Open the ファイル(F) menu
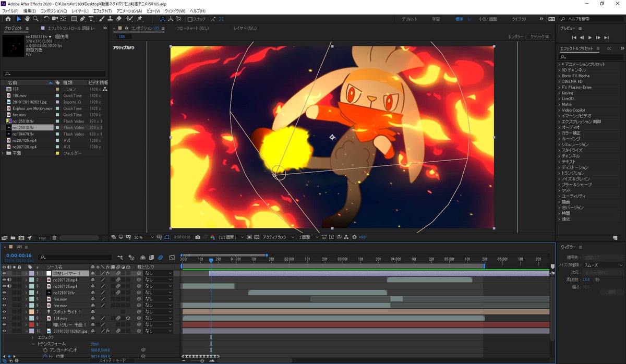This screenshot has height=364, width=626. pos(10,10)
